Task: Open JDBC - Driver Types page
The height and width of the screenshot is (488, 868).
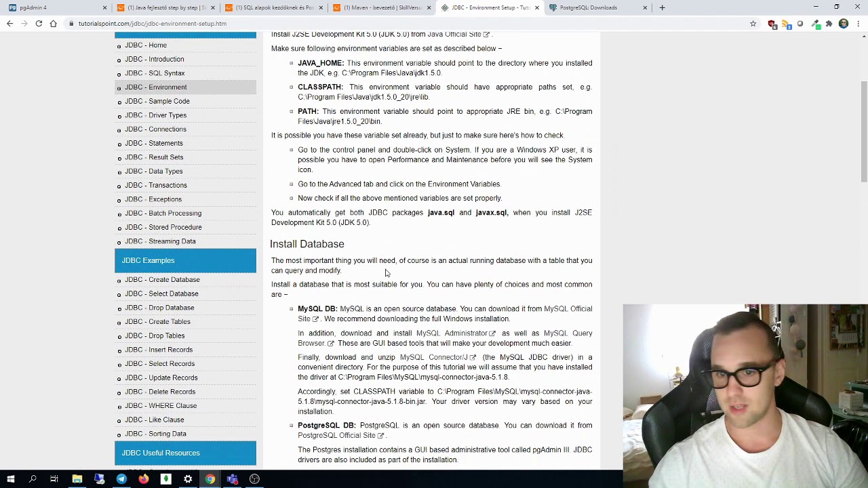Action: click(155, 115)
